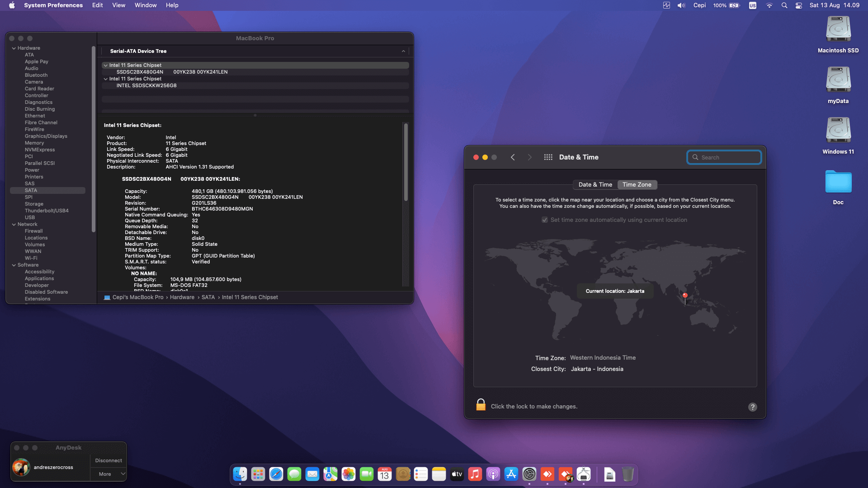Open the Window menu in menu bar

[146, 5]
